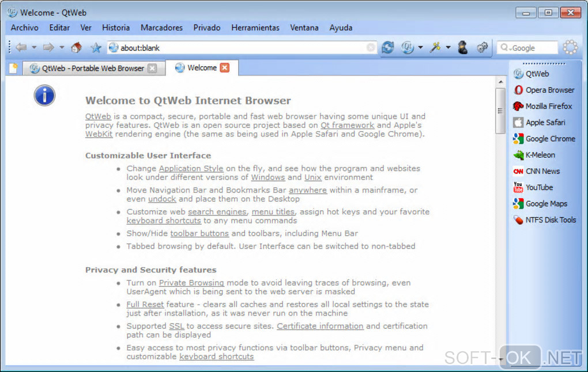Expand the QtWeb globe icon dropdown
588x372 pixels.
point(420,48)
